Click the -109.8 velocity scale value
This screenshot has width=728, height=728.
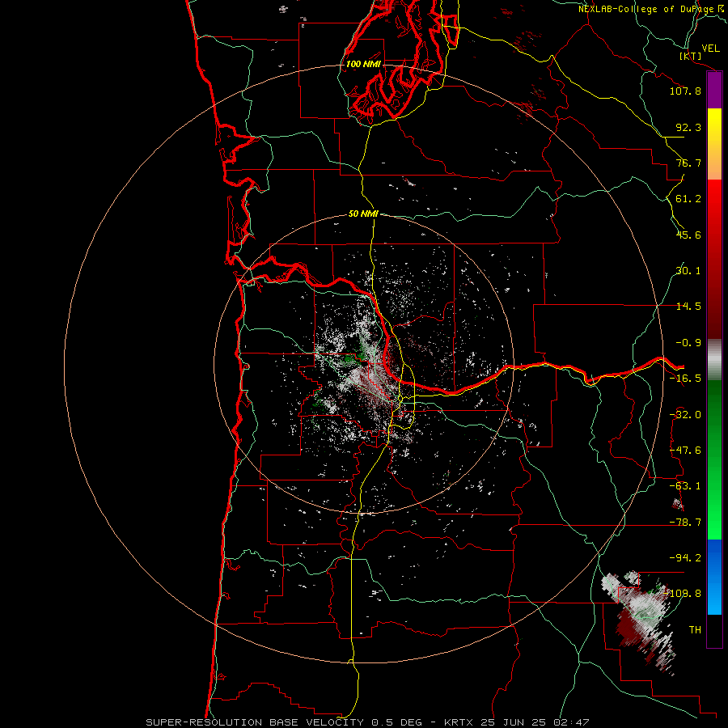[683, 594]
